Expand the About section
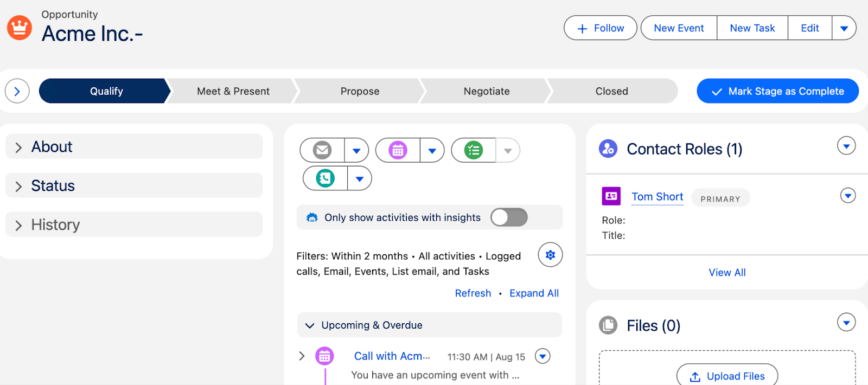This screenshot has width=868, height=385. click(x=19, y=147)
